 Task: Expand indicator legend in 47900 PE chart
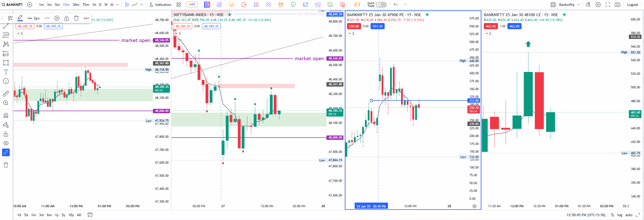click(x=351, y=34)
